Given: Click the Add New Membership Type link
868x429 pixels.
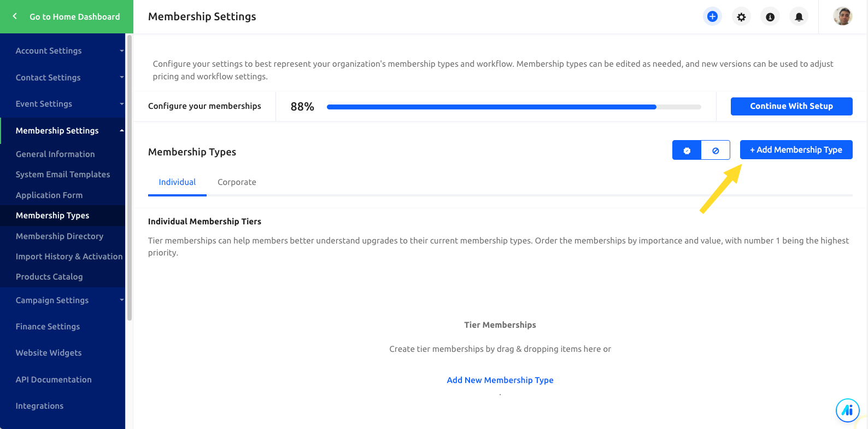Looking at the screenshot, I should click(500, 380).
